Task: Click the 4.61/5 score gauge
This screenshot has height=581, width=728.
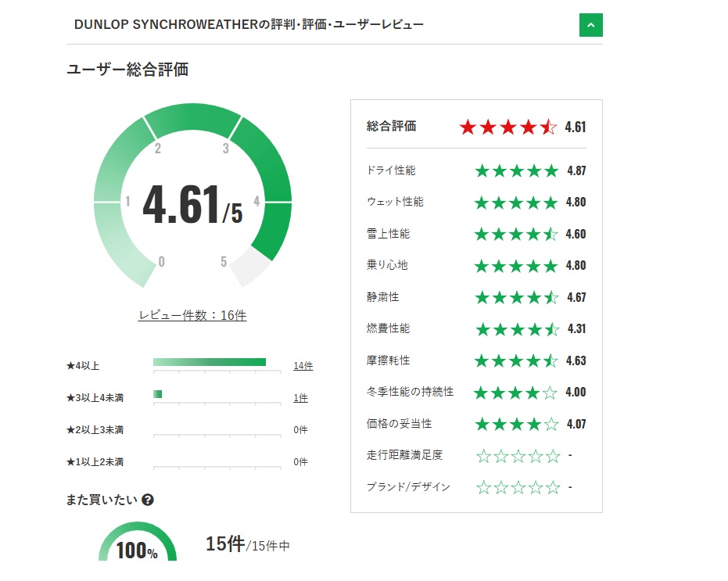Action: click(x=192, y=205)
